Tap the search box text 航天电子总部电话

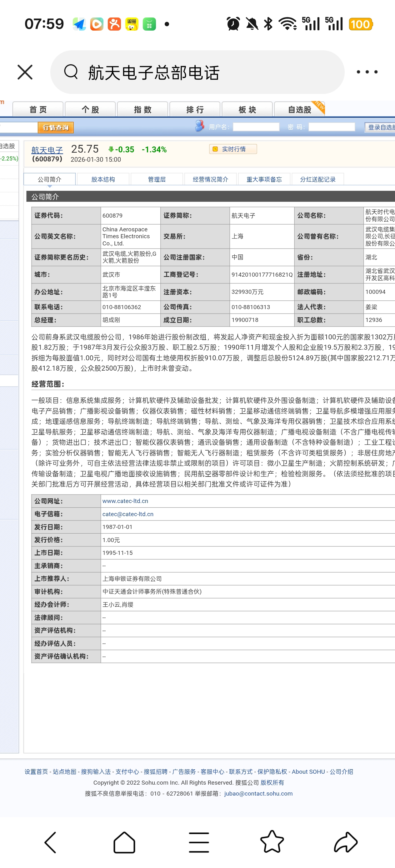click(154, 73)
